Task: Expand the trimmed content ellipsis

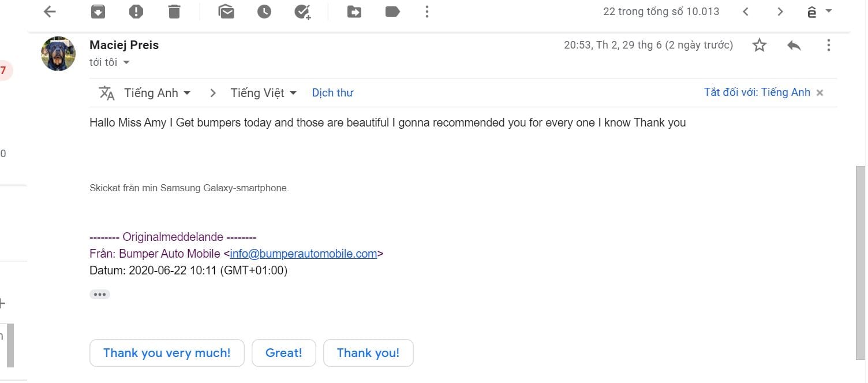Action: pos(100,295)
